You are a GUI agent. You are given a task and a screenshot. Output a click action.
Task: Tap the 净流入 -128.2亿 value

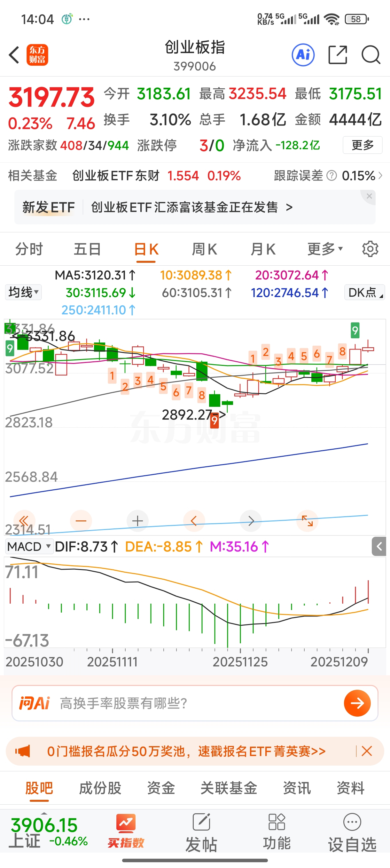pos(276,145)
